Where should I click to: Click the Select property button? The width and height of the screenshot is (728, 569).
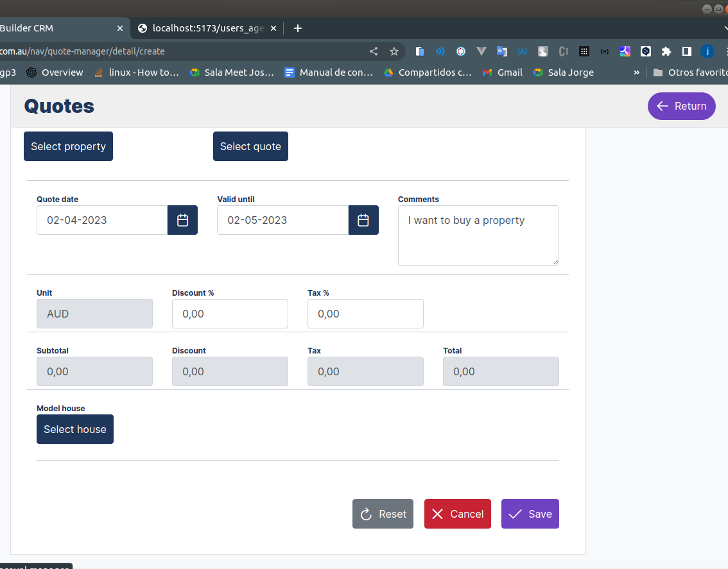click(x=68, y=146)
